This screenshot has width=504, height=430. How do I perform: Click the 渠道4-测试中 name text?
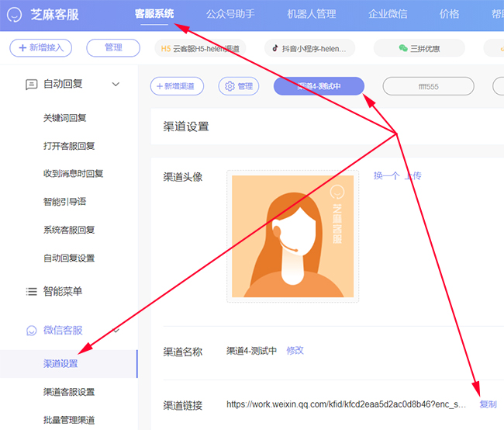(x=251, y=351)
